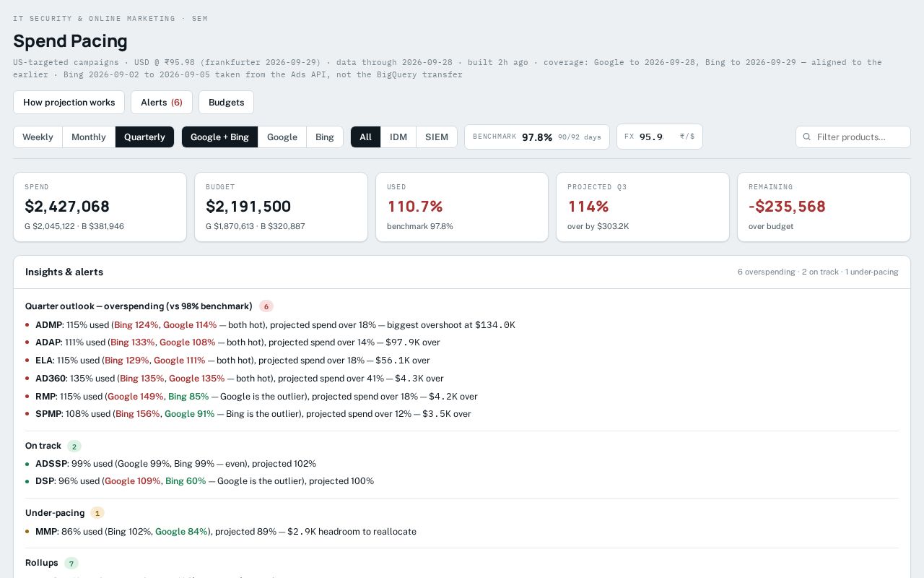Screen dimensions: 924x578
Task: Click the Benchmark 97.8% indicator
Action: [537, 137]
